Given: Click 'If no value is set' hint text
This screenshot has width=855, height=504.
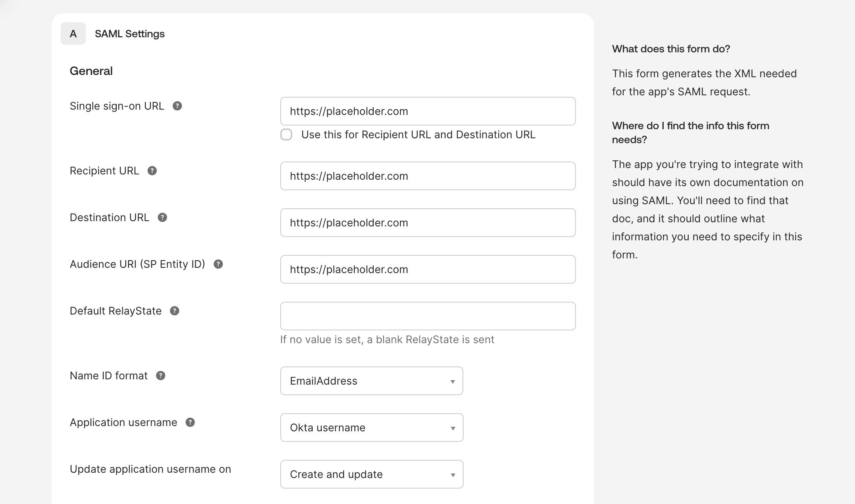Looking at the screenshot, I should (x=387, y=340).
